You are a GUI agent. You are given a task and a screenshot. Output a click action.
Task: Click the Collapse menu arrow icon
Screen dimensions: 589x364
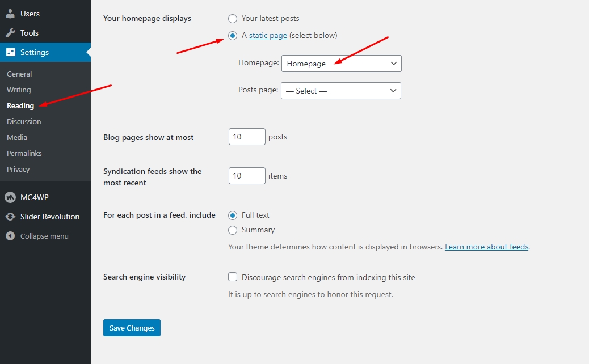pos(10,236)
